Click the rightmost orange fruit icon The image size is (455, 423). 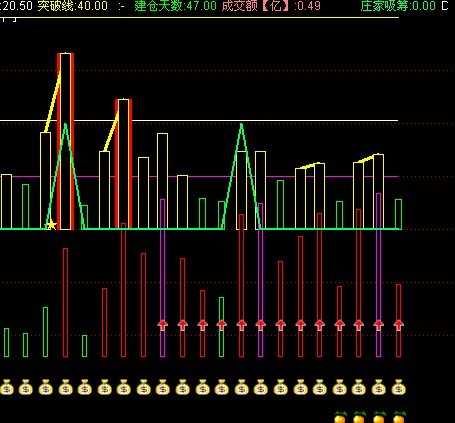[x=399, y=418]
